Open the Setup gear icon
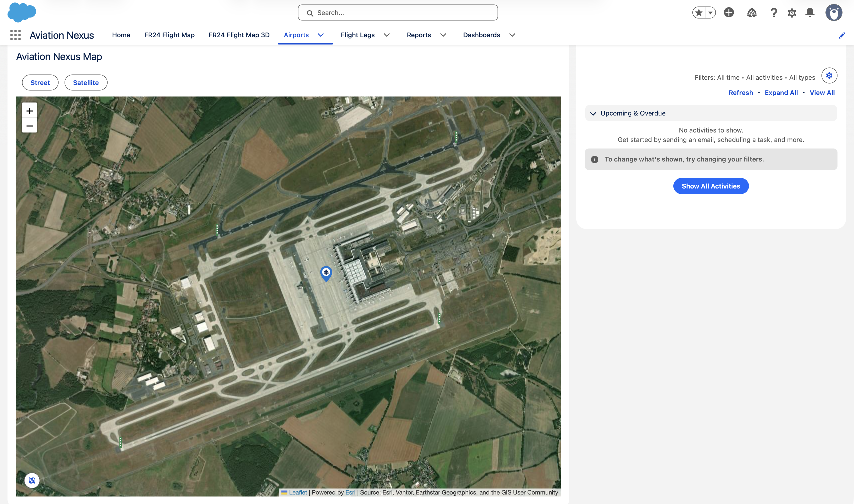The width and height of the screenshot is (854, 504). click(792, 12)
